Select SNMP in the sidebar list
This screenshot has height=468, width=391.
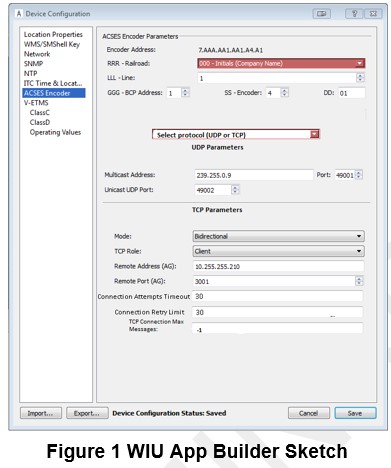click(x=33, y=64)
